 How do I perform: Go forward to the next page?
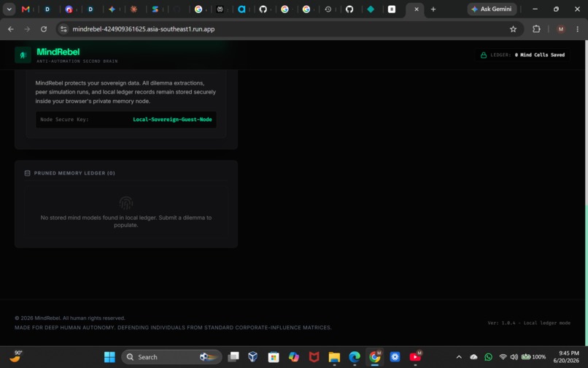pyautogui.click(x=27, y=29)
